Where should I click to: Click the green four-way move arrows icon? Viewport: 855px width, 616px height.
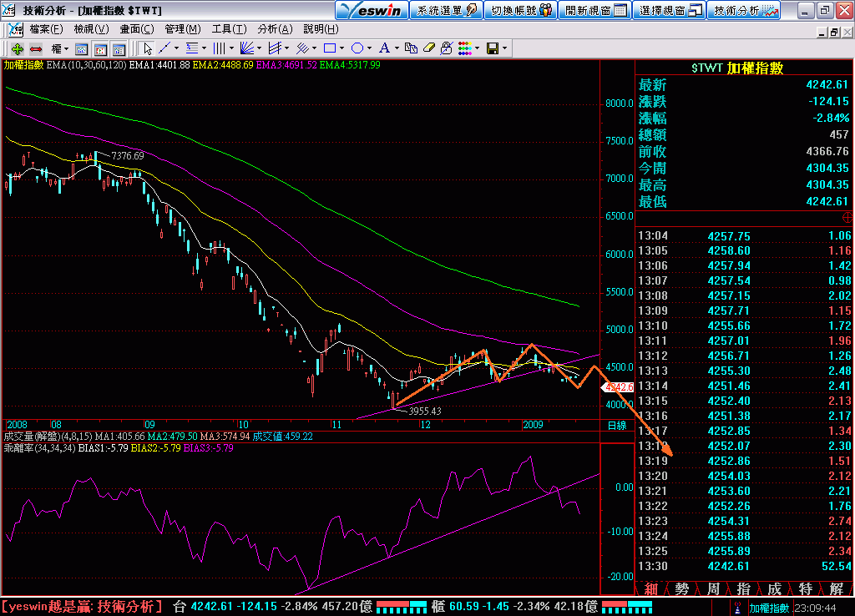point(17,49)
